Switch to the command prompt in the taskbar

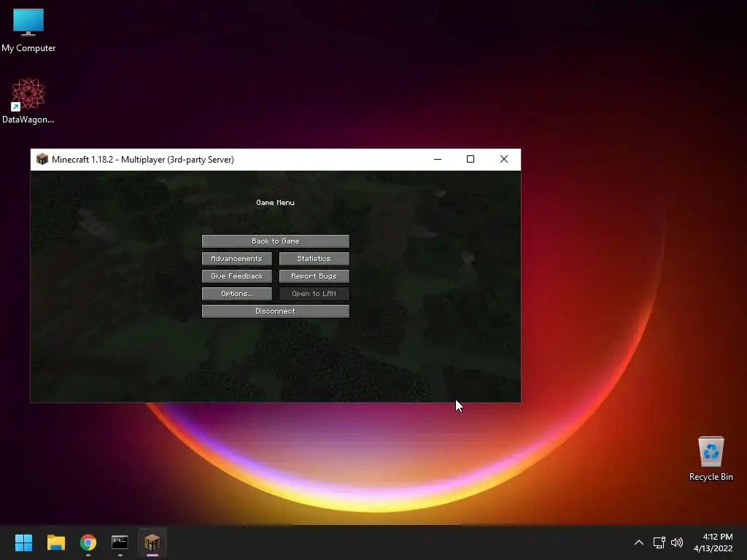point(120,542)
